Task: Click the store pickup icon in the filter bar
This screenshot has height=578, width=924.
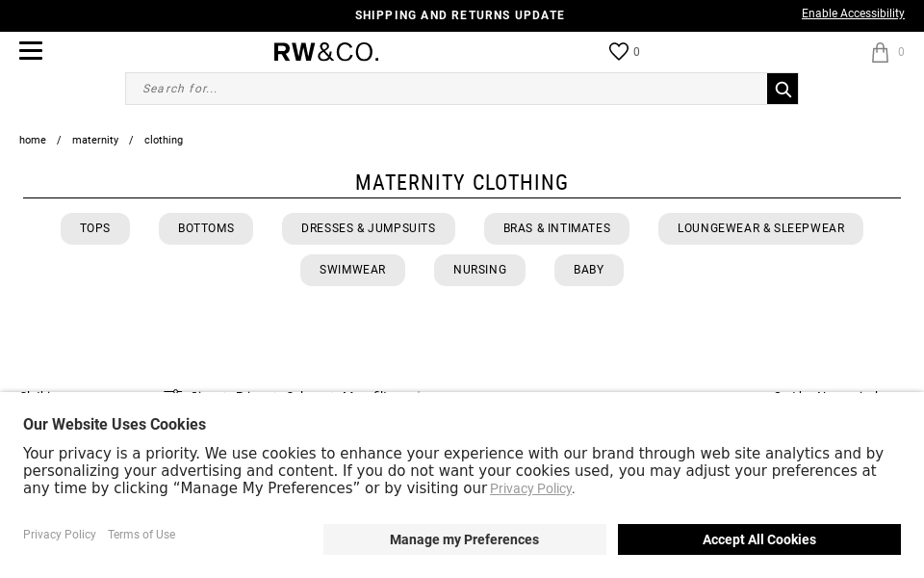Action: 174,395
